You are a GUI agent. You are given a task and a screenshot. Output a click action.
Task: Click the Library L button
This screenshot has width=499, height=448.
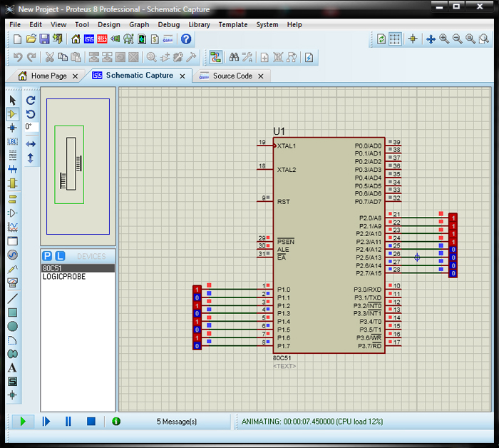[60, 256]
